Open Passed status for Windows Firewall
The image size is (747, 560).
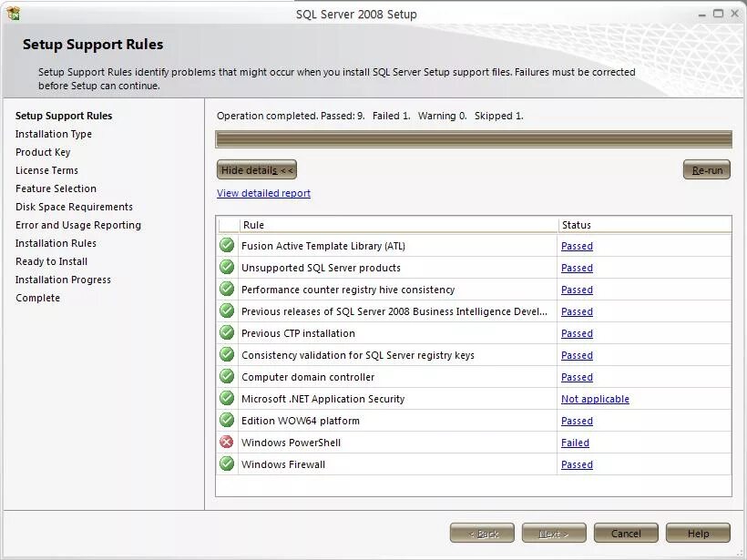pos(577,464)
